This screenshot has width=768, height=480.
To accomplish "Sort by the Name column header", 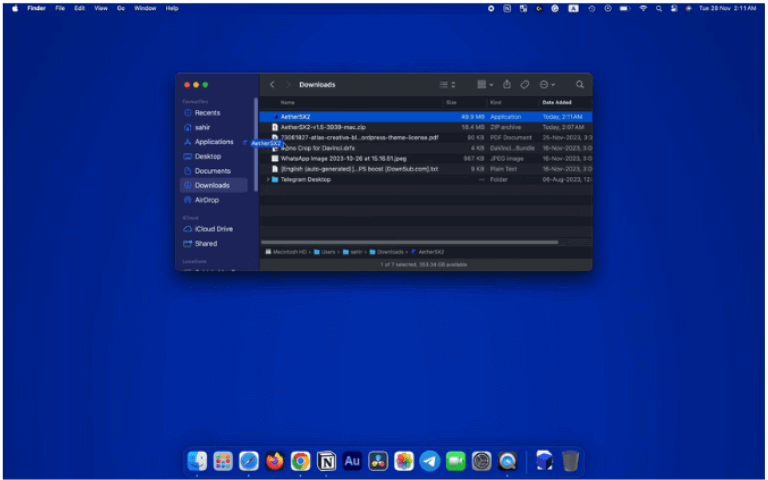I will coord(288,102).
